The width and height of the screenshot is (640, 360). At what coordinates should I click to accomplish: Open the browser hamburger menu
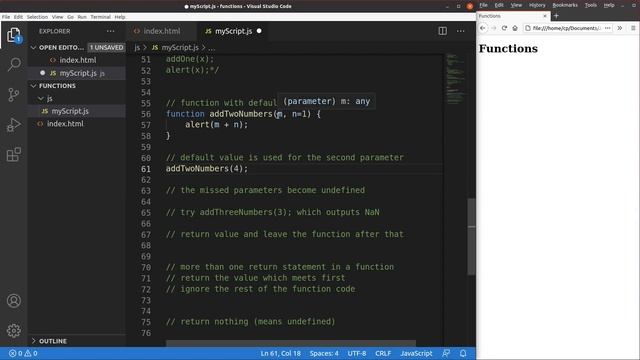pyautogui.click(x=633, y=28)
